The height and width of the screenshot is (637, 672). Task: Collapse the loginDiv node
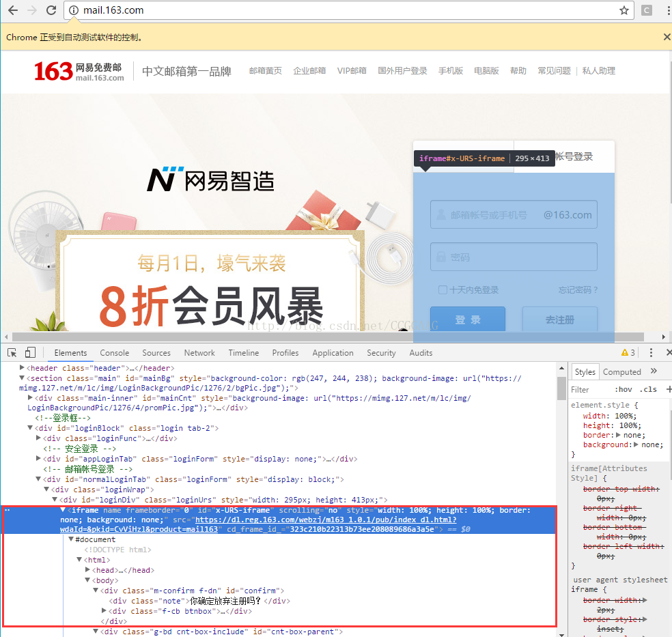coord(55,500)
